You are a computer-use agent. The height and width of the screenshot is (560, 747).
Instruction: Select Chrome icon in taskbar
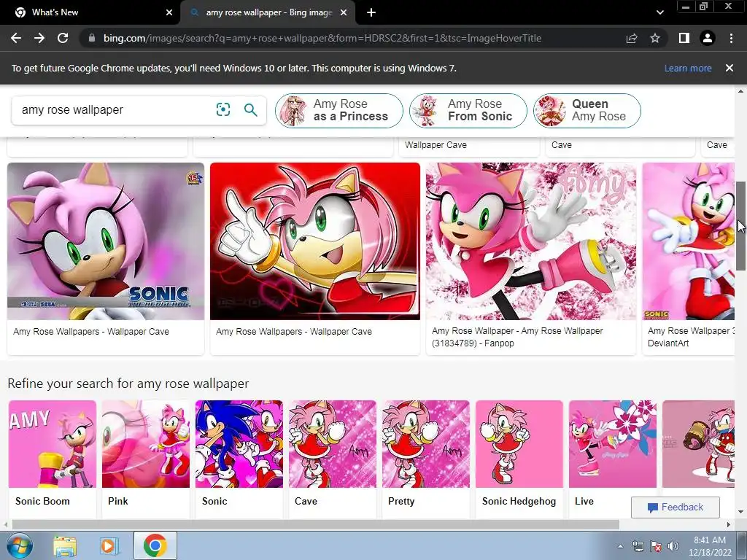tap(155, 545)
